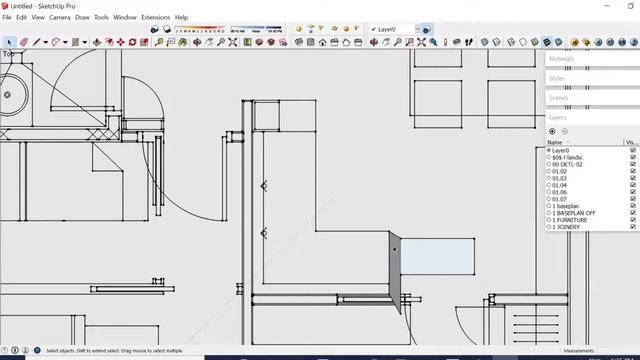Click the light blue rectangle face
This screenshot has width=640, height=360.
438,257
